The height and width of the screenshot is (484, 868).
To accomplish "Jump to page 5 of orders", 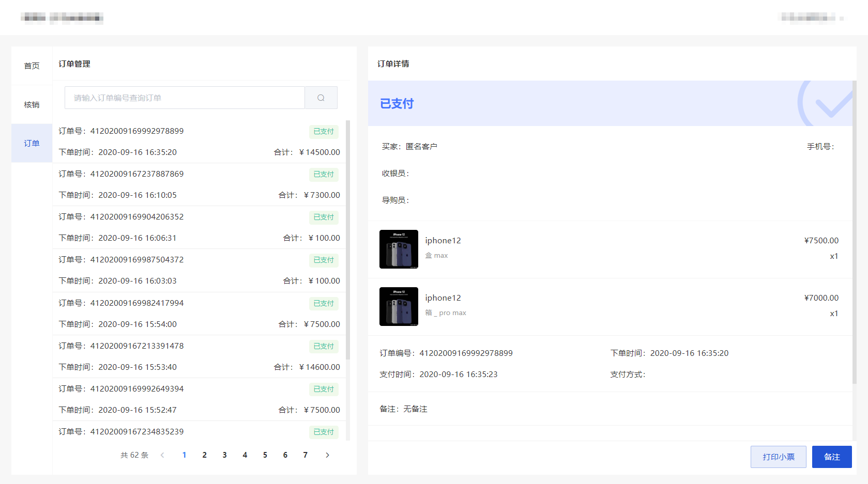I will (x=265, y=455).
